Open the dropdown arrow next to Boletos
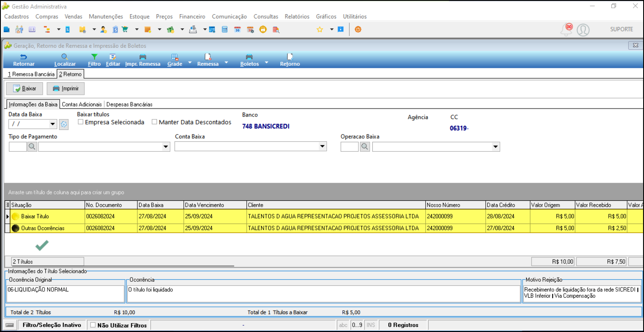This screenshot has width=644, height=332. [267, 63]
